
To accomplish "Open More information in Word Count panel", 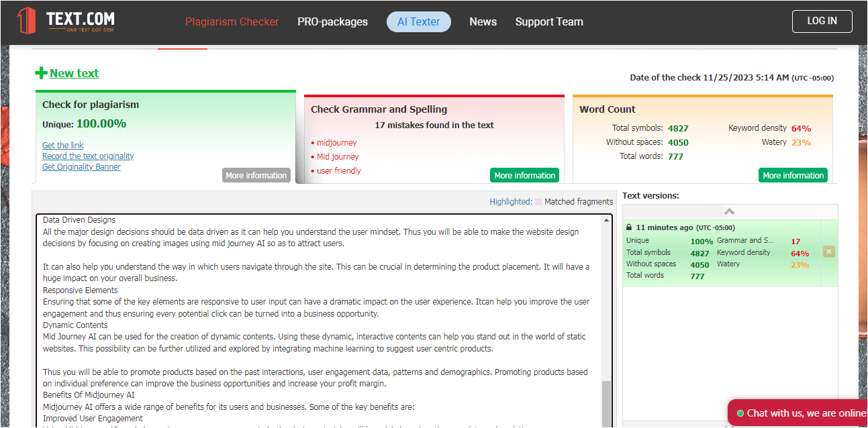I will click(793, 175).
